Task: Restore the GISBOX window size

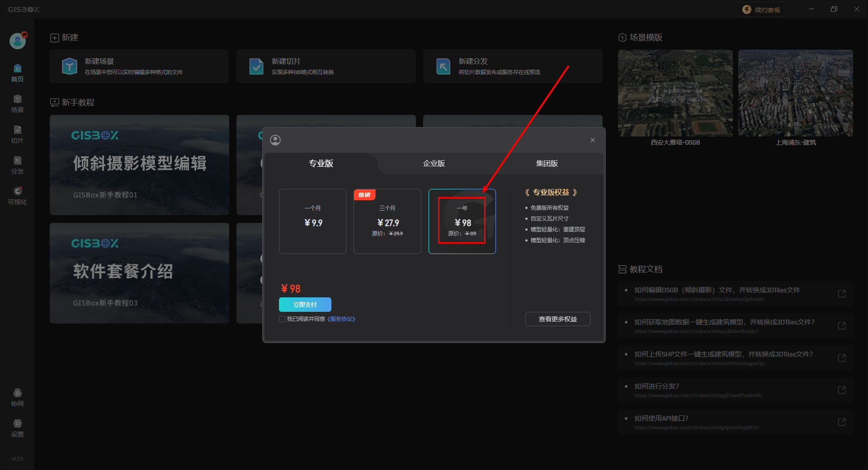Action: pyautogui.click(x=834, y=9)
